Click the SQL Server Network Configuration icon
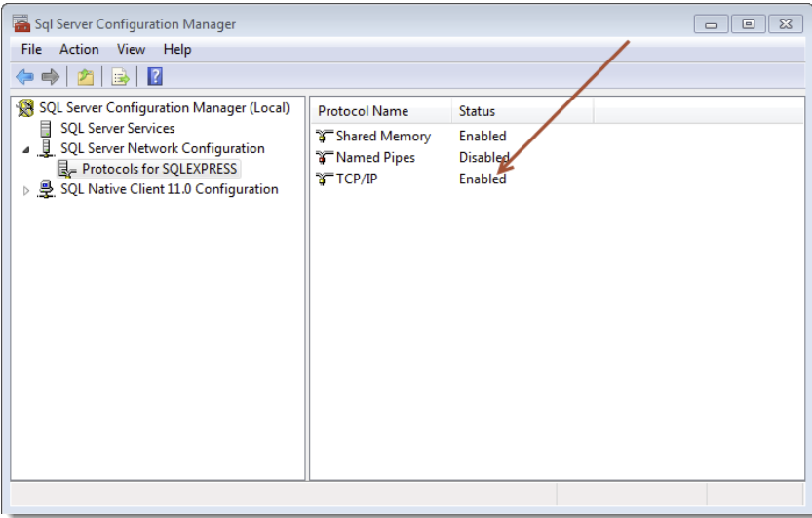The height and width of the screenshot is (518, 812). tap(46, 148)
